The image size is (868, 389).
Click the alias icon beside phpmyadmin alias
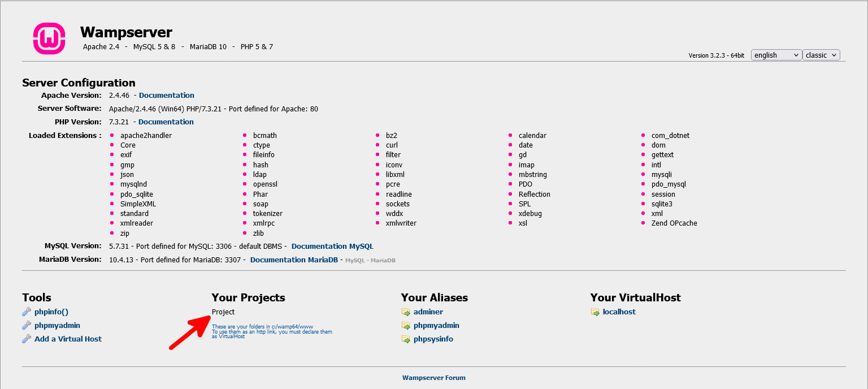click(406, 325)
